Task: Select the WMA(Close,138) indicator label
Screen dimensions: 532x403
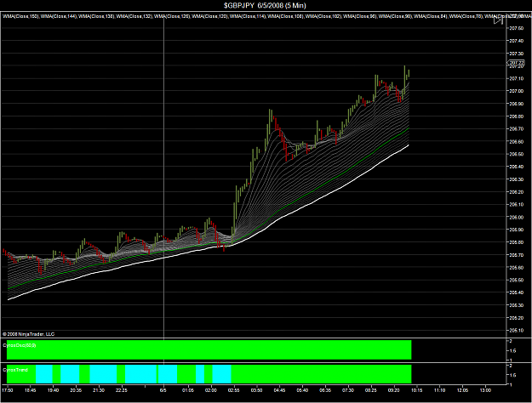Action: (96, 16)
